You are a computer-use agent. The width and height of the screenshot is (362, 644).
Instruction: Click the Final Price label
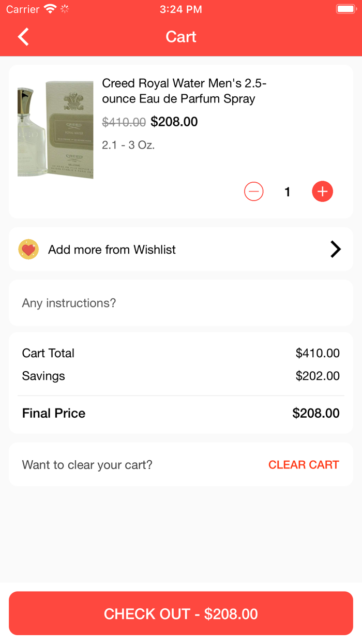tap(54, 413)
